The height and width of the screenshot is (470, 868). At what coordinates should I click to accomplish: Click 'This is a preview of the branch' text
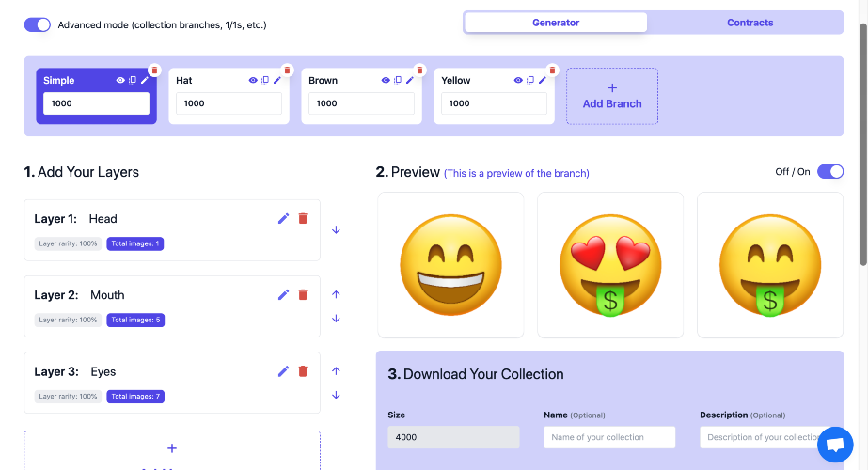(516, 173)
